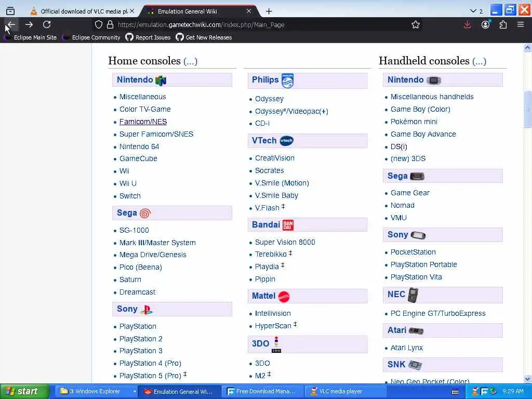Click the scrollbar down arrow
Viewport: 532px width, 399px height.
(528, 379)
